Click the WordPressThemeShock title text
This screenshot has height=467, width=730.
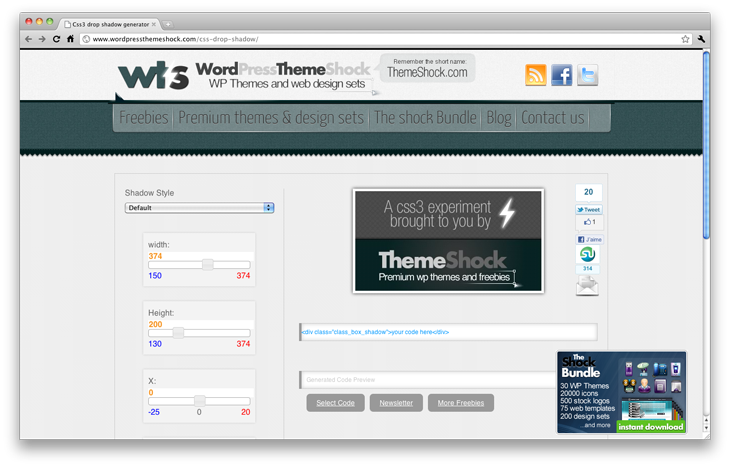click(x=283, y=69)
